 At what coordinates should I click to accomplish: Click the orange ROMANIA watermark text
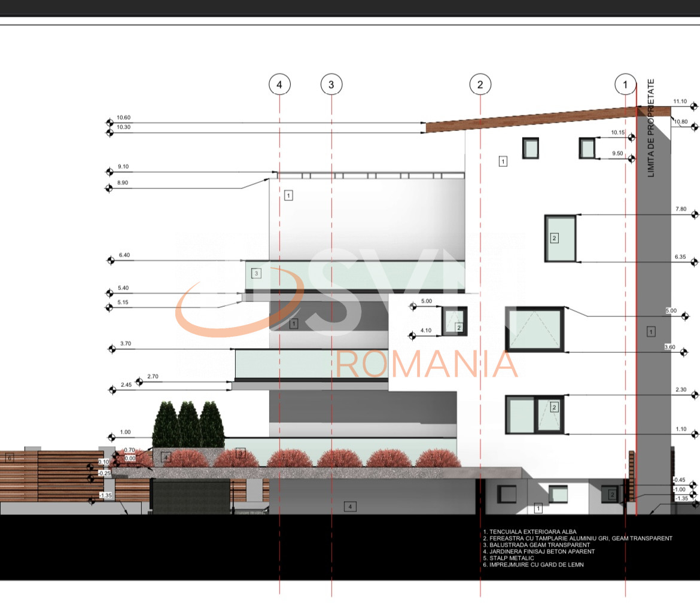point(427,364)
